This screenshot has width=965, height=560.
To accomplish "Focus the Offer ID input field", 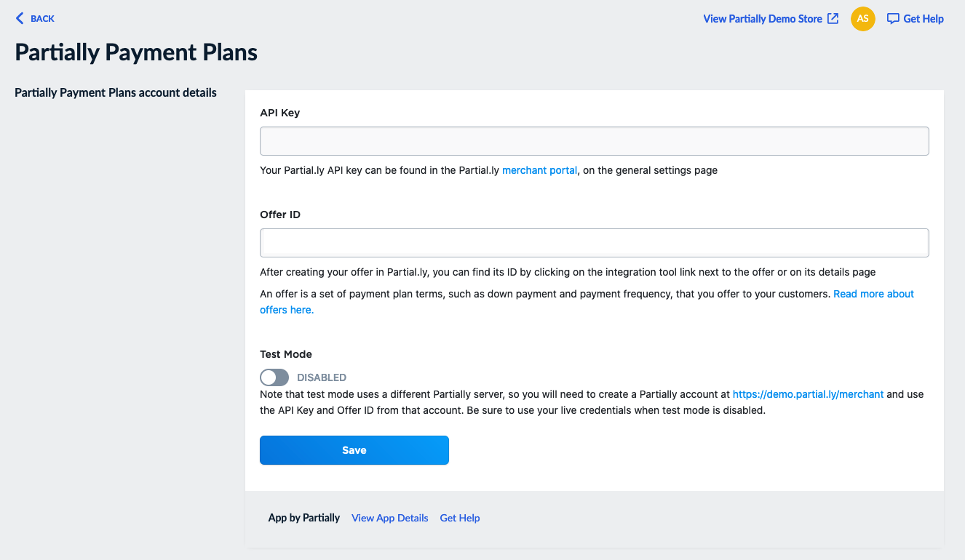I will (x=594, y=243).
